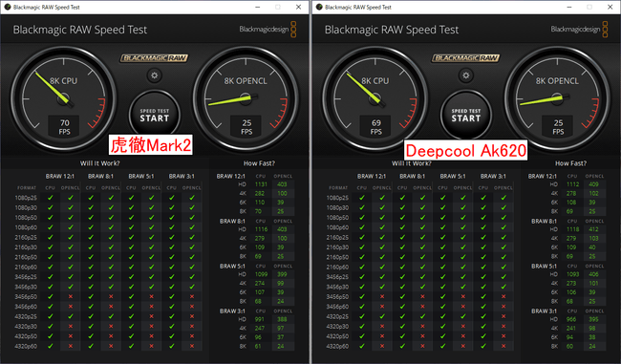Open settings gear in left Speed Test window
Image resolution: width=621 pixels, height=364 pixels.
point(155,75)
